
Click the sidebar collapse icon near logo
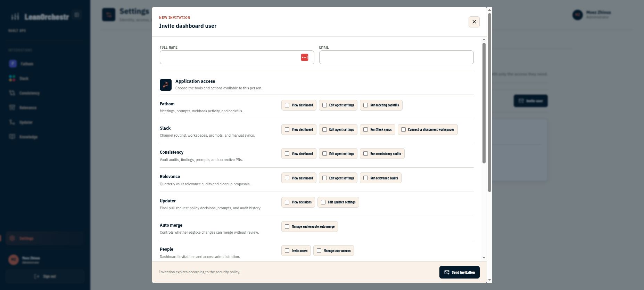tap(77, 15)
